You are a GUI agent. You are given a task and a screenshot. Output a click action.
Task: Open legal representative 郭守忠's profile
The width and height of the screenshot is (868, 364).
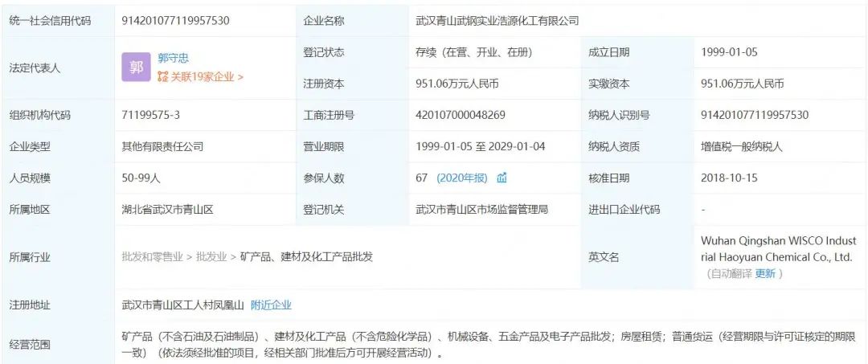174,59
